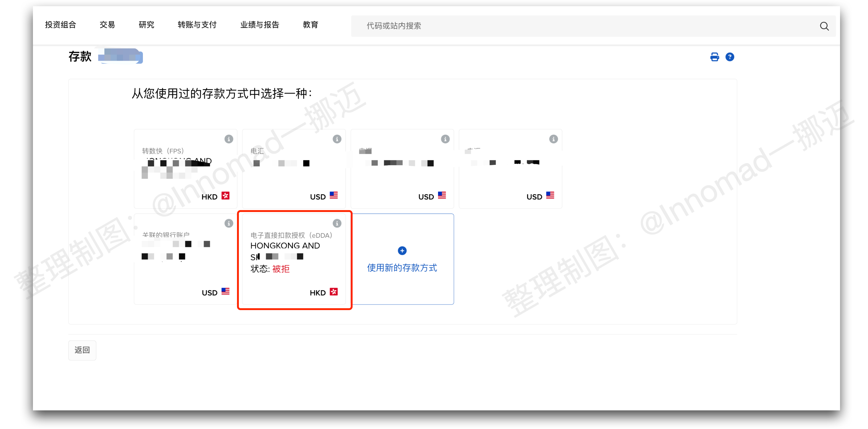
Task: Click the HKD flag on FPS card
Action: [x=226, y=196]
